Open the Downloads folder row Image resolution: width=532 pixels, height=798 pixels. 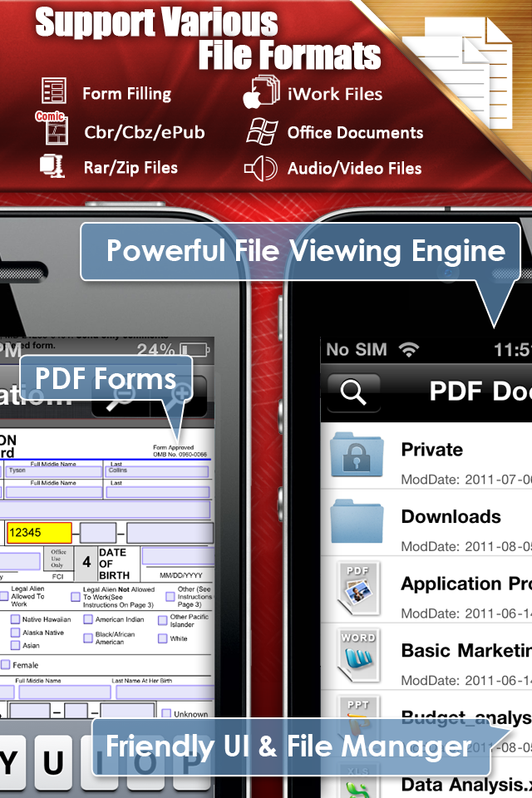click(426, 522)
